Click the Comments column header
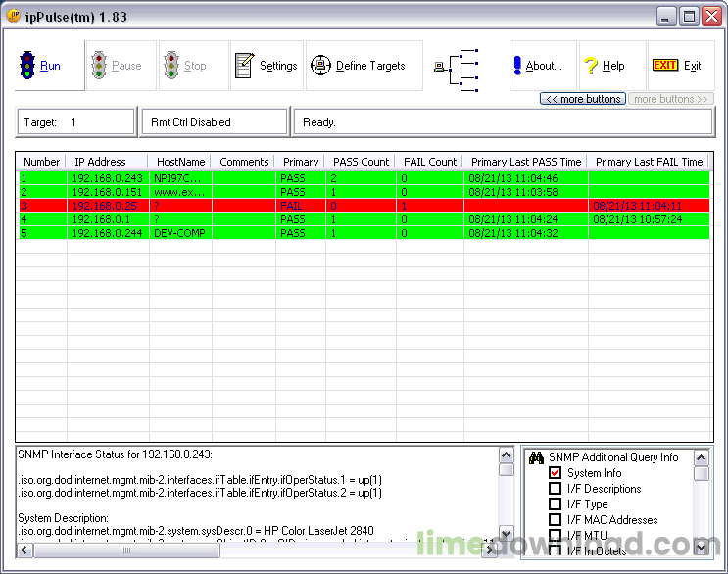 point(244,162)
